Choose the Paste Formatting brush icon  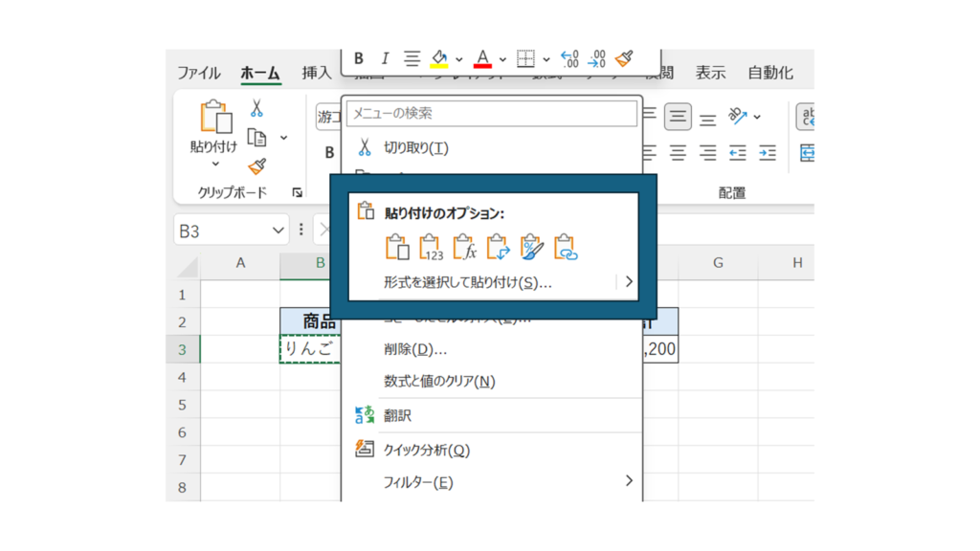(x=532, y=249)
